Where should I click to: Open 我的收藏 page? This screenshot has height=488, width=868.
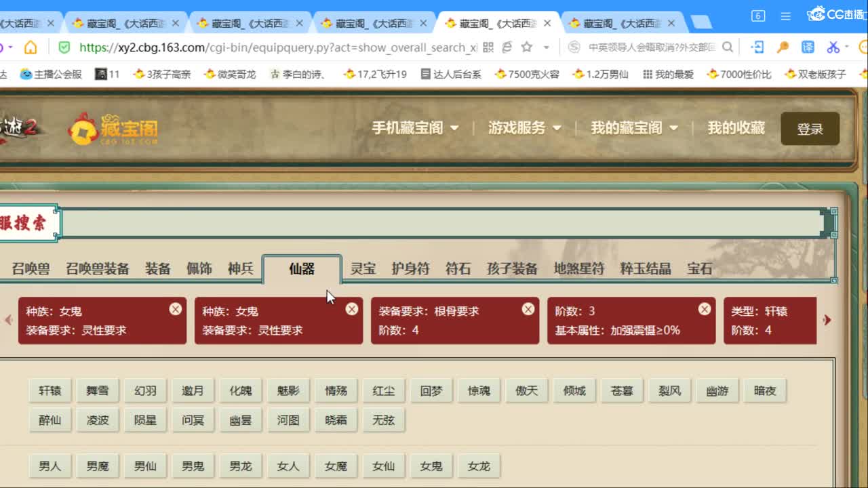click(736, 127)
